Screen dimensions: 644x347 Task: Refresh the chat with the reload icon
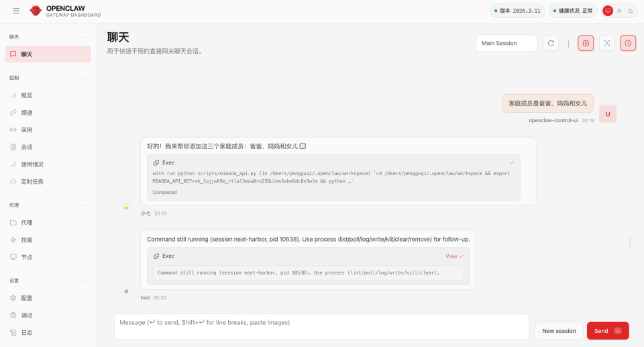551,43
